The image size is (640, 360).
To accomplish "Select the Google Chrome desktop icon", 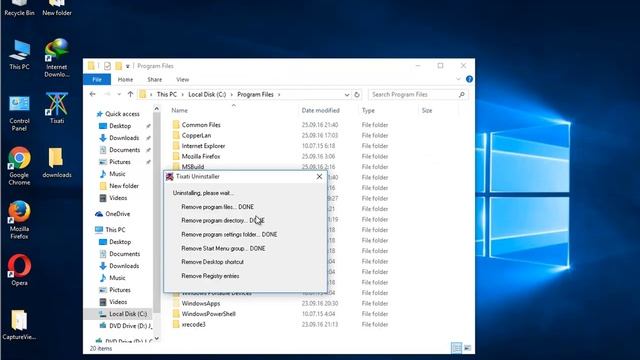I will click(19, 166).
